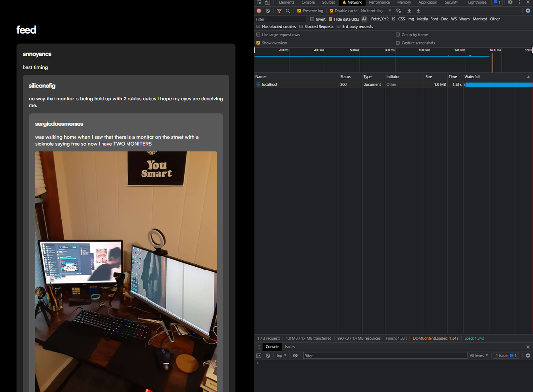The width and height of the screenshot is (533, 392).
Task: Enable Invert filter checkbox
Action: point(312,19)
